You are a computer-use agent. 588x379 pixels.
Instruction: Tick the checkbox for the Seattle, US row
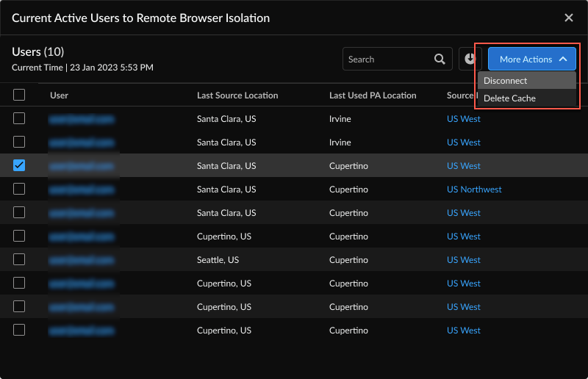[x=19, y=259]
